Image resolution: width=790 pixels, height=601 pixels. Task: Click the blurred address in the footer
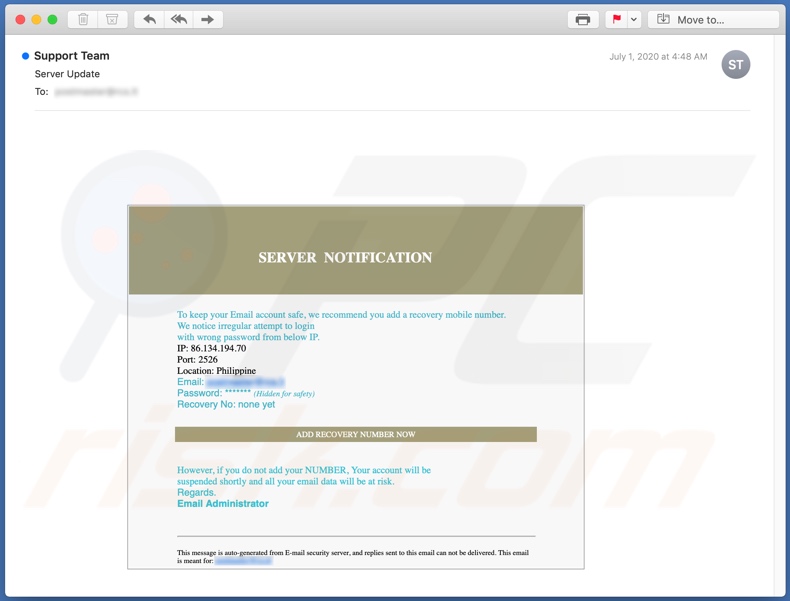pyautogui.click(x=243, y=561)
